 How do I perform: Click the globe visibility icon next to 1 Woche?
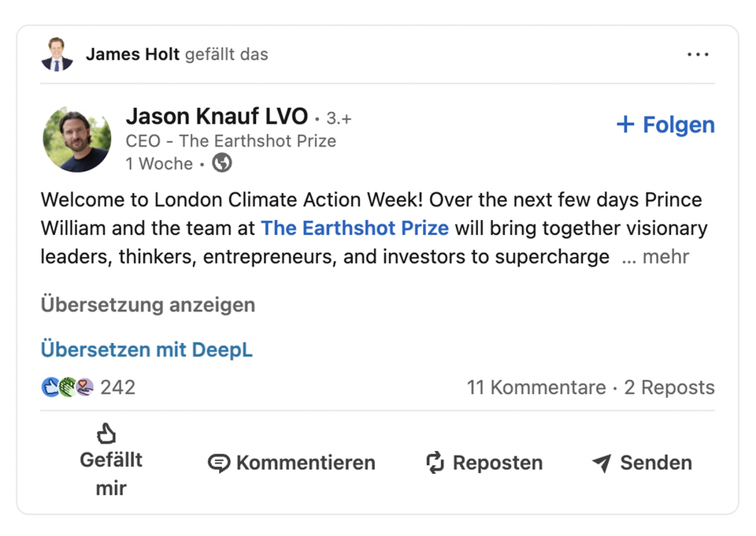221,163
